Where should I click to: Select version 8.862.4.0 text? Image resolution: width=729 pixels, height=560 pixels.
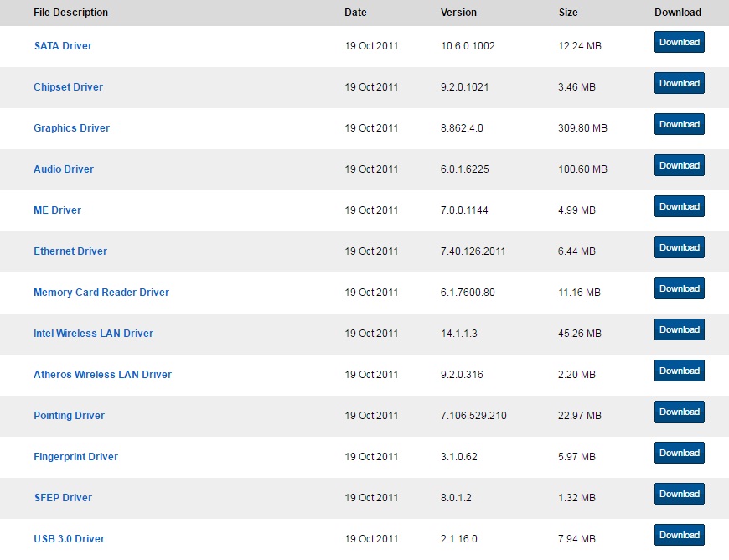coord(462,128)
